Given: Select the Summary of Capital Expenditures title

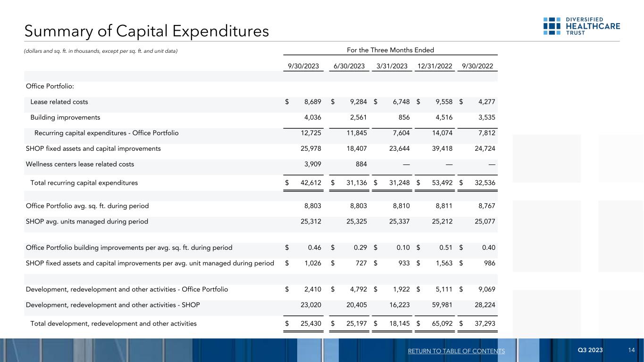Looking at the screenshot, I should [147, 31].
